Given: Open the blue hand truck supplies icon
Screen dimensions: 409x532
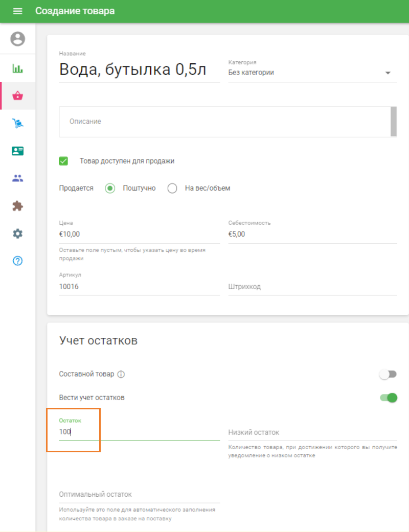Looking at the screenshot, I should click(17, 123).
